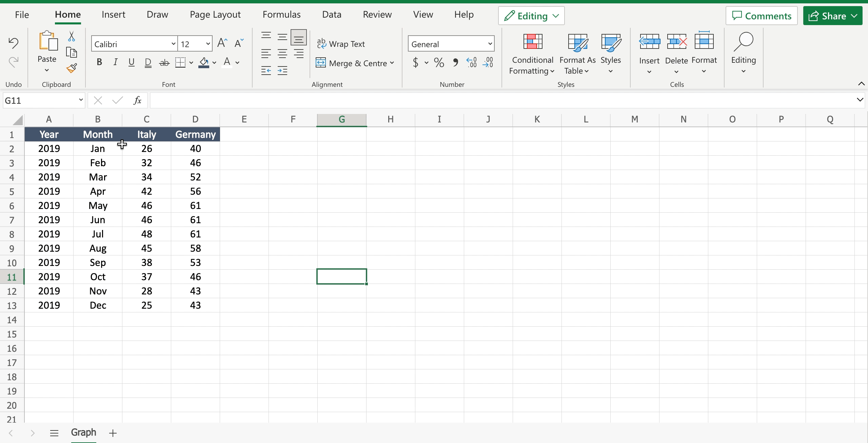
Task: Select the Graph sheet tab
Action: point(84,432)
